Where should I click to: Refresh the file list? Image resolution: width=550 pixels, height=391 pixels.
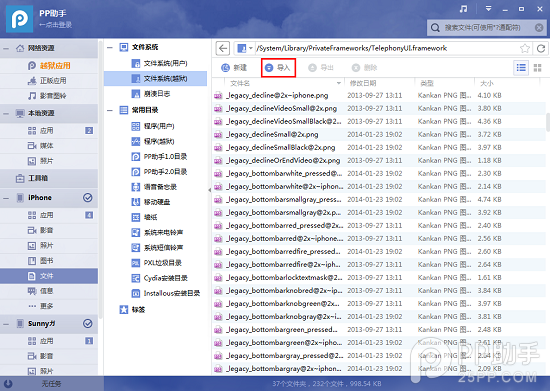point(541,48)
